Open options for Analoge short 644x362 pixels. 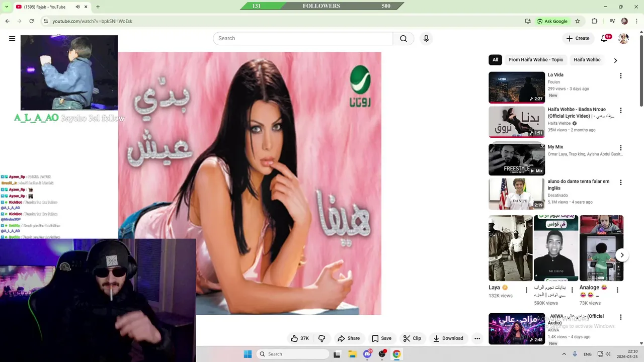(x=617, y=290)
